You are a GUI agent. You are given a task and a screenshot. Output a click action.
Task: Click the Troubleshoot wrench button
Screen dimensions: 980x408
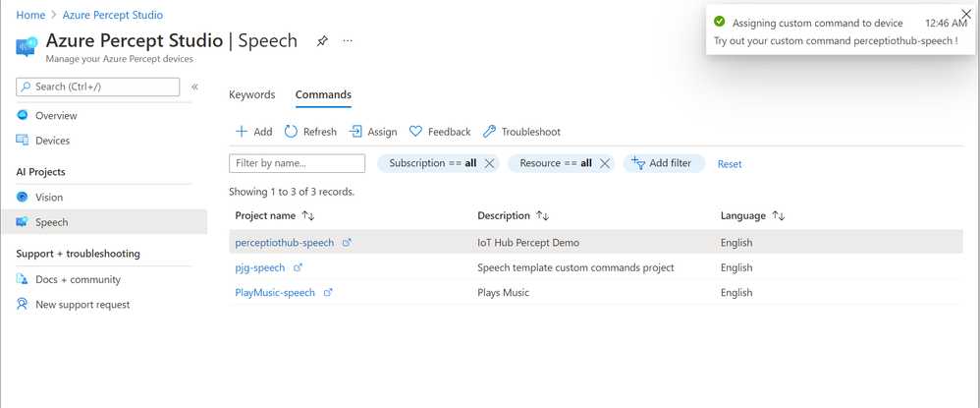[521, 132]
